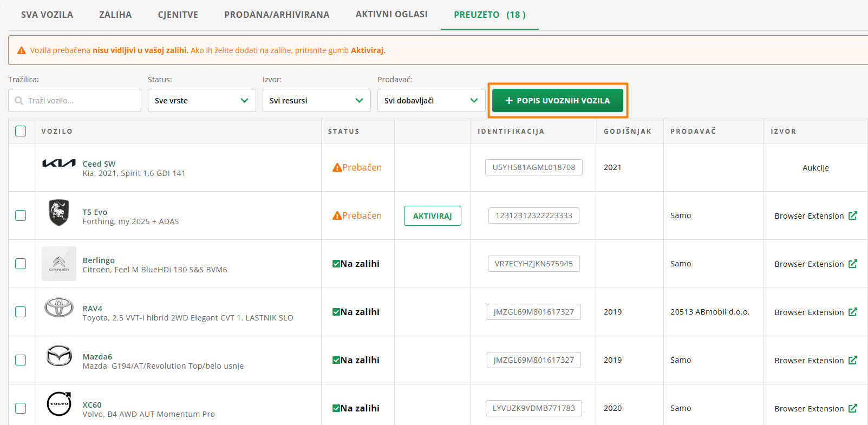This screenshot has height=425, width=868.
Task: Click the POPIS UVOZNIH VOZILA button
Action: [x=558, y=101]
